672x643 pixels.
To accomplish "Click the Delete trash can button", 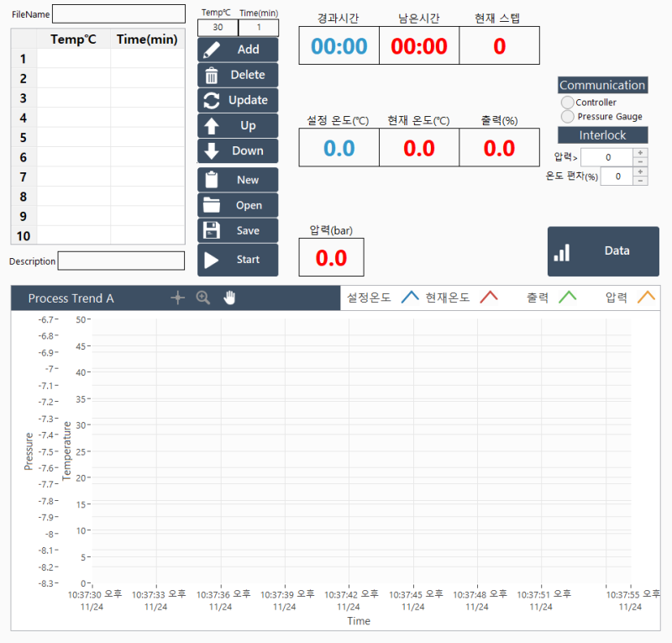I will (238, 75).
